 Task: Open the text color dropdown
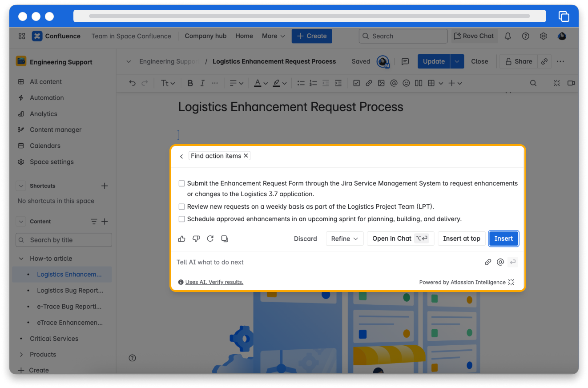[261, 83]
